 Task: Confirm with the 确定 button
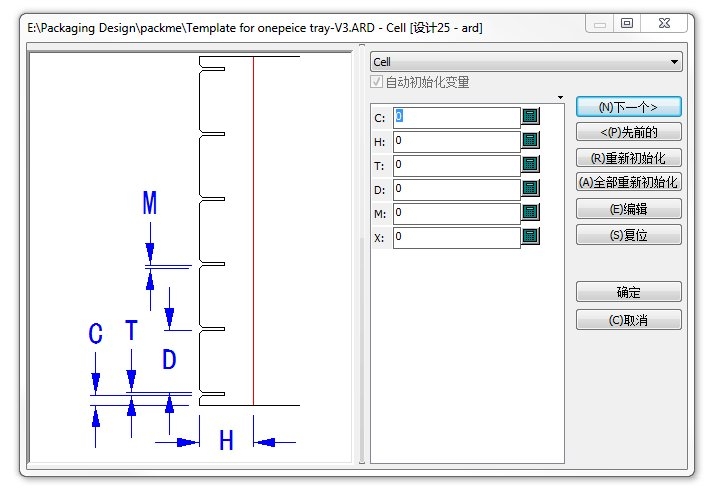click(x=628, y=292)
